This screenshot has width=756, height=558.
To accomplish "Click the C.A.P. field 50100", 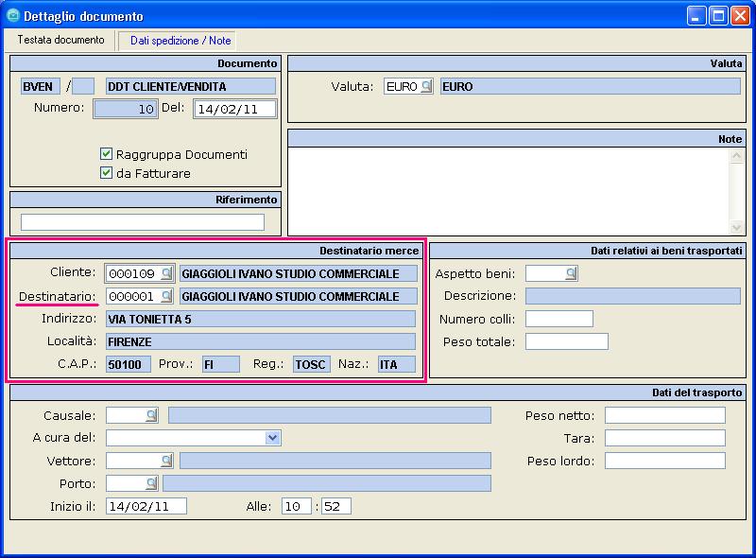I will click(129, 364).
